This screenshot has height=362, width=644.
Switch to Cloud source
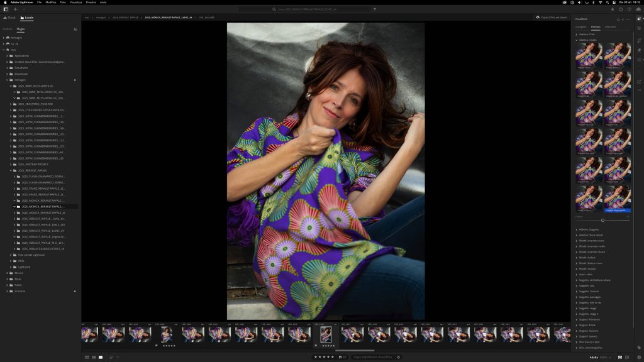click(x=10, y=18)
